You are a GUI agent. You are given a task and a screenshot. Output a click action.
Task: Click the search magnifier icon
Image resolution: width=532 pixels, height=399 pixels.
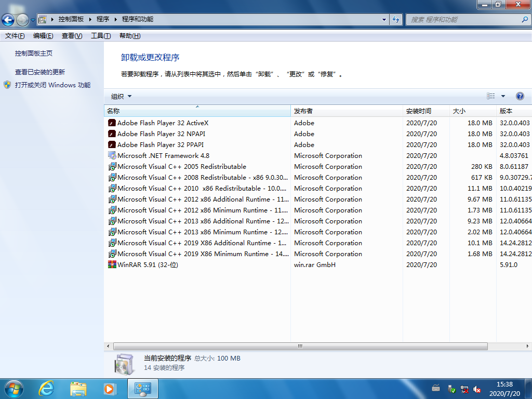click(525, 19)
